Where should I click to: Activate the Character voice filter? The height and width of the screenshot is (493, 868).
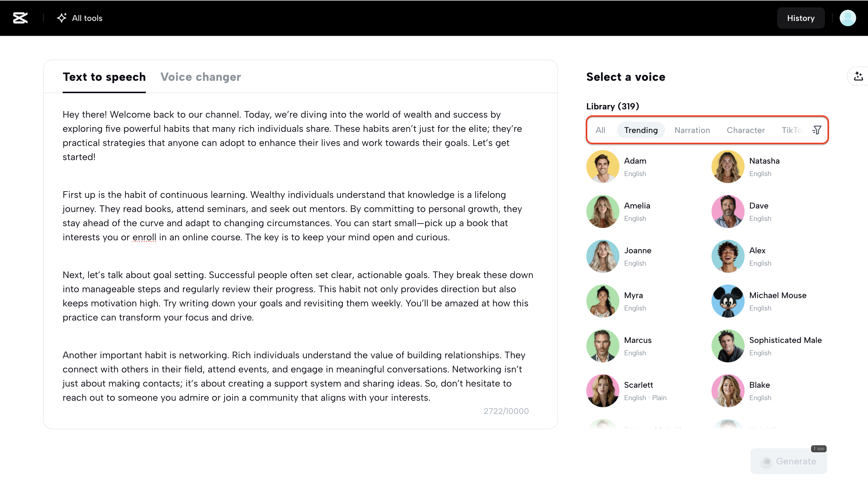tap(746, 130)
